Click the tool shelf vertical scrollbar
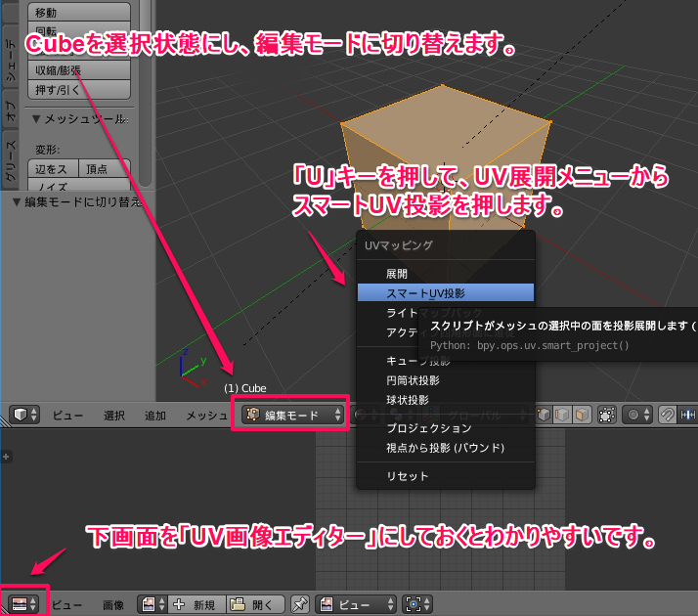Viewport: 698px width, 616px height. click(x=145, y=93)
